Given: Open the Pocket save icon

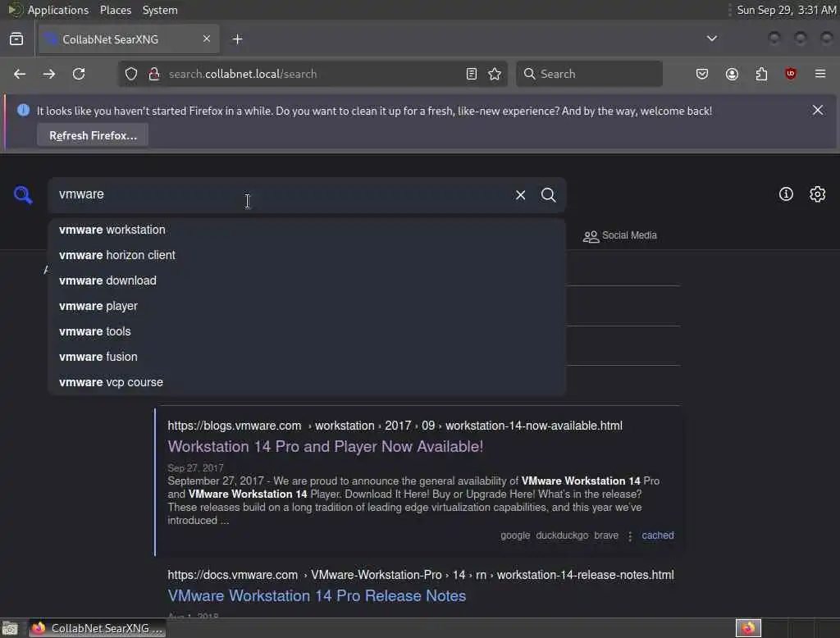Looking at the screenshot, I should 702,74.
